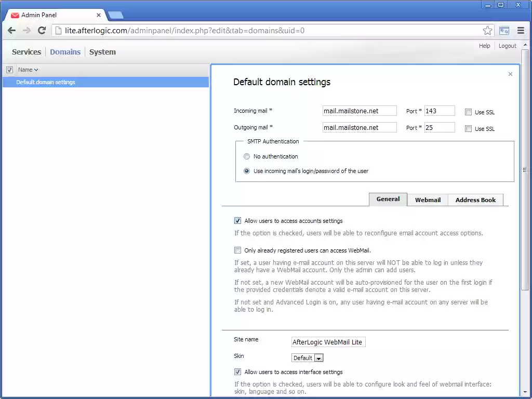Click the translate icon in the address bar
Viewport: 532px width, 399px height.
(x=504, y=30)
